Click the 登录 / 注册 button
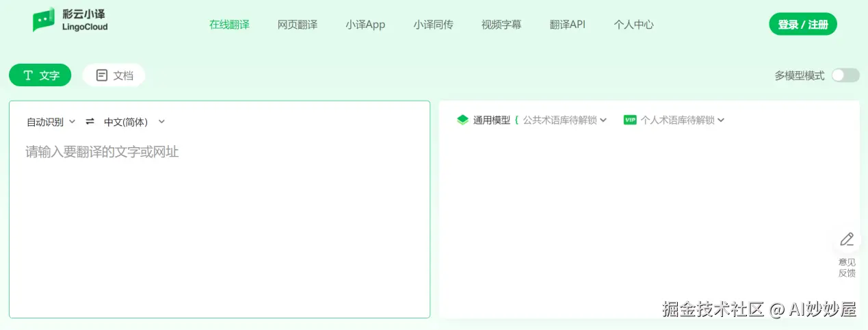The width and height of the screenshot is (868, 330). (x=803, y=25)
